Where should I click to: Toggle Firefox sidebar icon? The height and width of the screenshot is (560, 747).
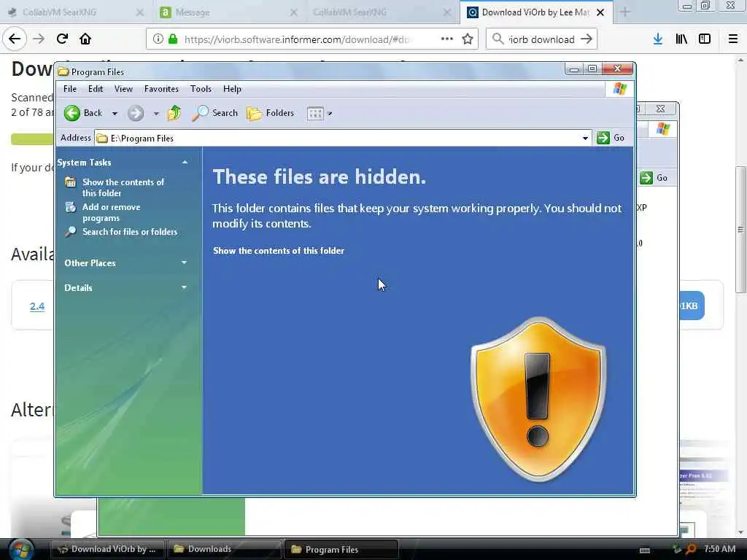(705, 39)
